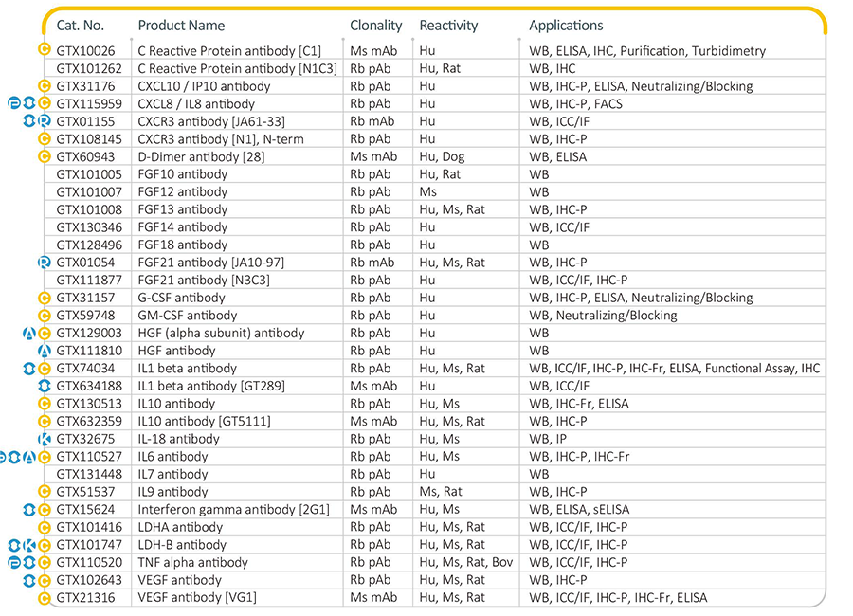Select the blue P icon in the GTX110520 row
This screenshot has height=616, width=853.
point(14,562)
